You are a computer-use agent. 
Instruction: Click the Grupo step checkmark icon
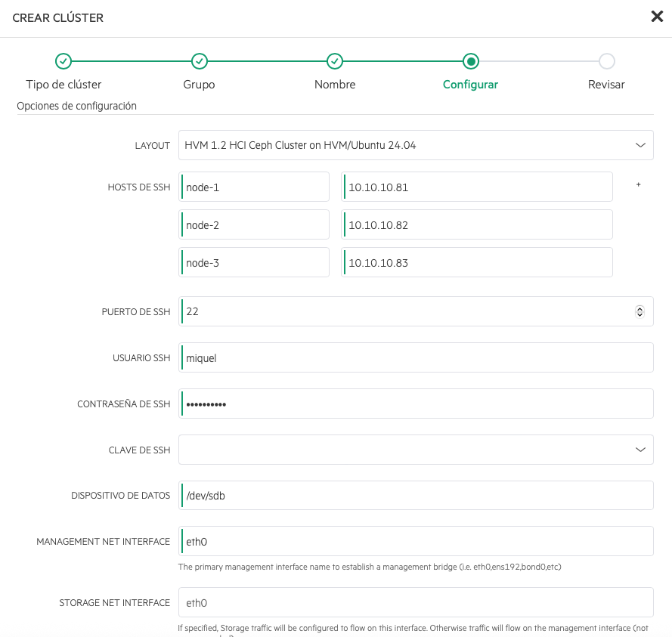pos(199,61)
